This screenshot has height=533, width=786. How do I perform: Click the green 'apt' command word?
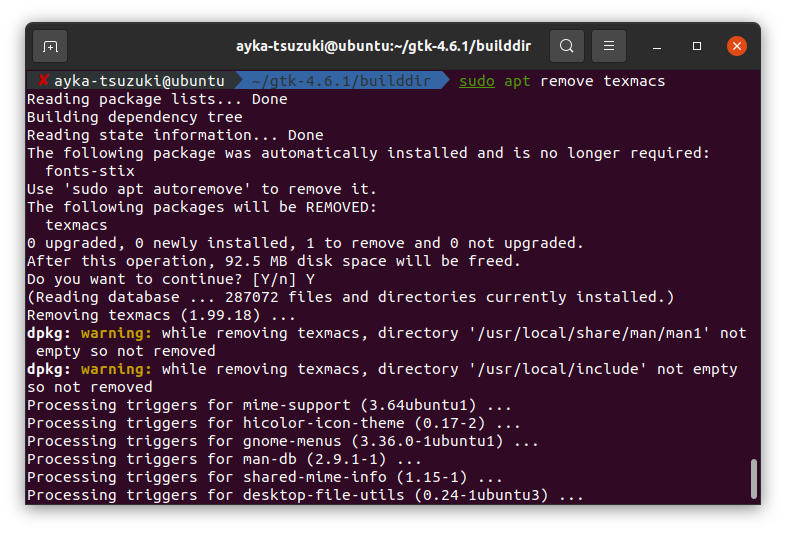click(517, 81)
